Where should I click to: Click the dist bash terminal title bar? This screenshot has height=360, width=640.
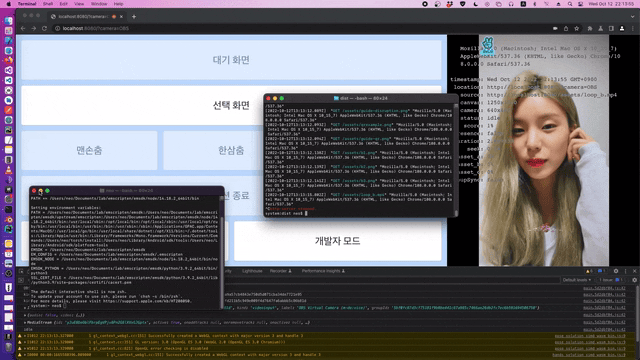tap(361, 98)
